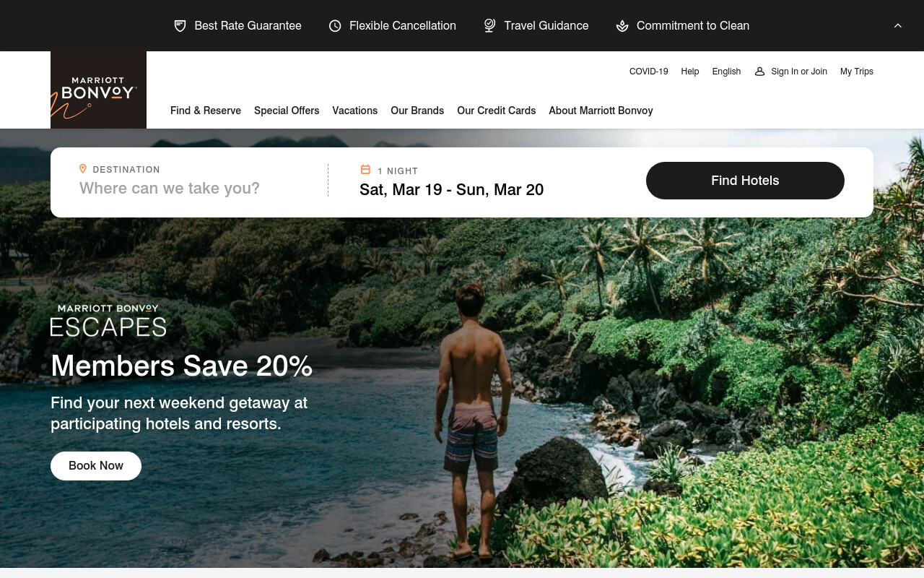Click the destination pin icon

point(83,169)
